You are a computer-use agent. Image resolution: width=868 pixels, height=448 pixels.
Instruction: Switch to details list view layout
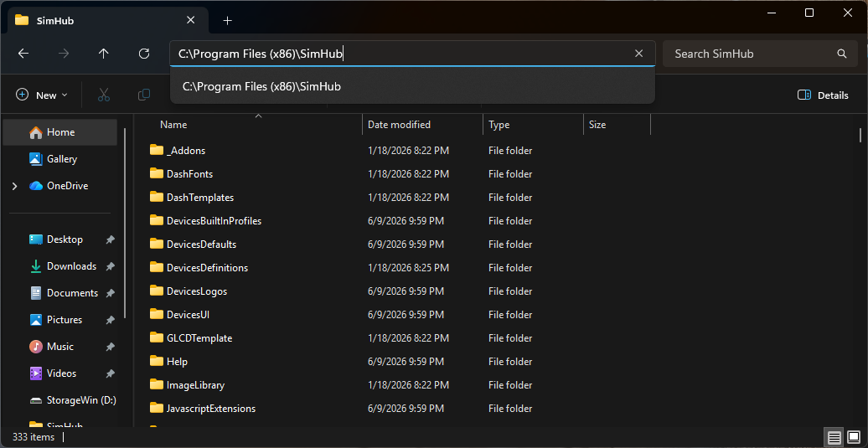click(834, 437)
